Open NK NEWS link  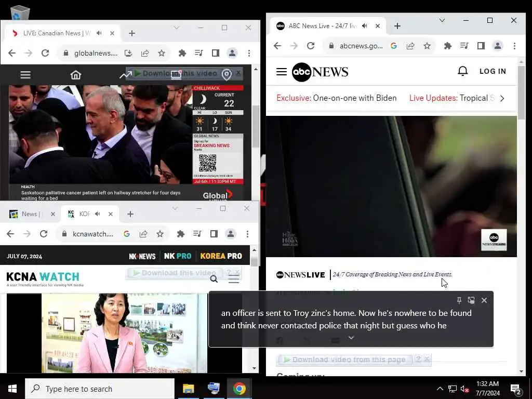[x=142, y=256]
